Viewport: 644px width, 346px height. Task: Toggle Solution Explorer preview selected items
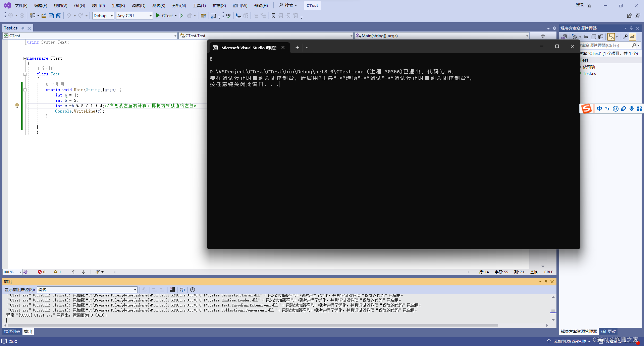(x=633, y=37)
